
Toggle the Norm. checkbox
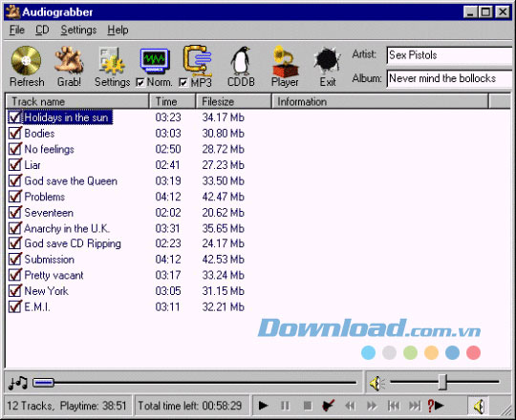click(140, 82)
